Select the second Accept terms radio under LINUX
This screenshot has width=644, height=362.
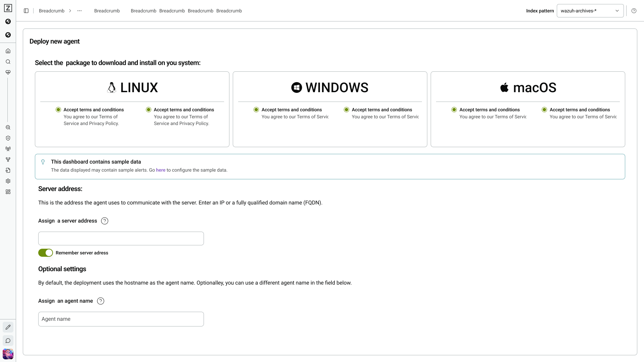[x=149, y=110]
